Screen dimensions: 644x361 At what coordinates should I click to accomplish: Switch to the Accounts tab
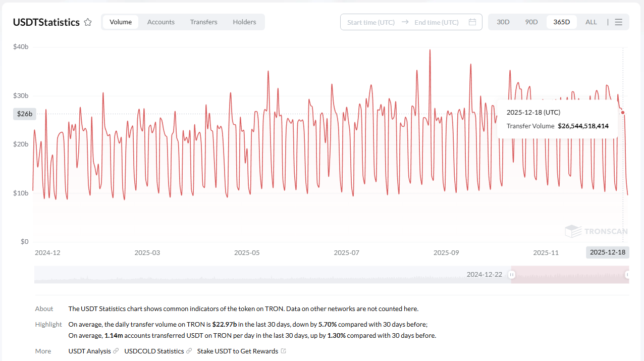coord(161,22)
